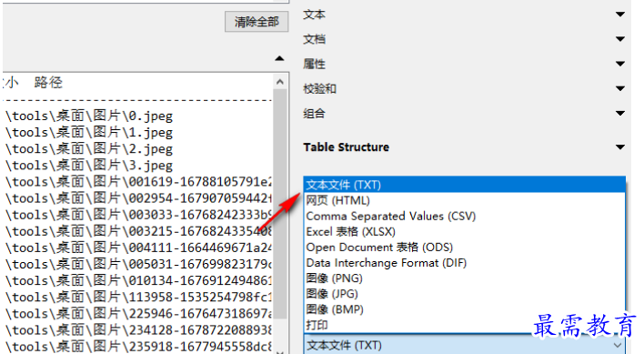644x354 pixels.
Task: Select the row with 235918-1677945558dc
Action: point(137,347)
